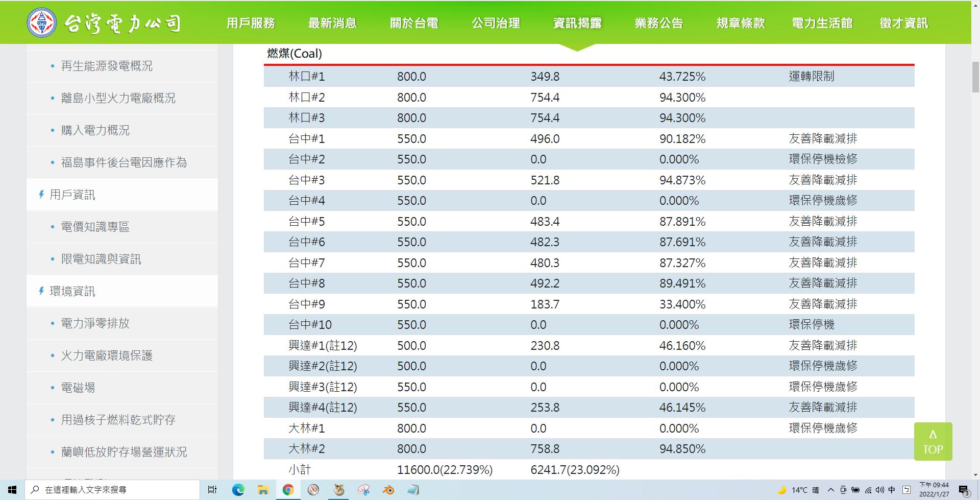
Task: Open the volume control in the tray
Action: coord(879,490)
